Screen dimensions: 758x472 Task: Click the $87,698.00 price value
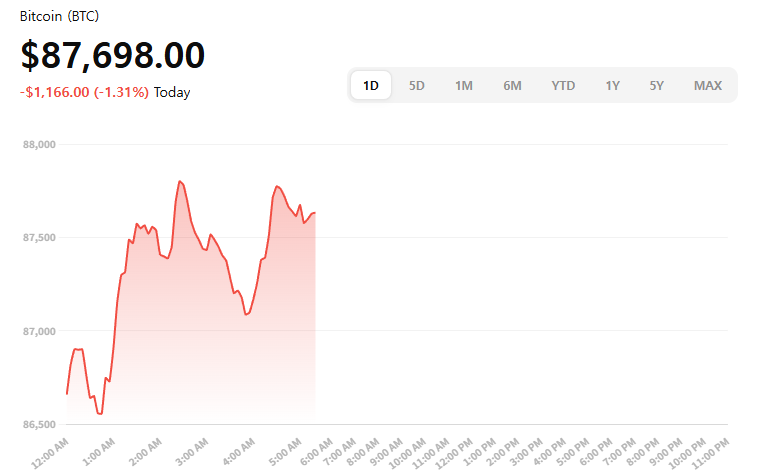(113, 56)
